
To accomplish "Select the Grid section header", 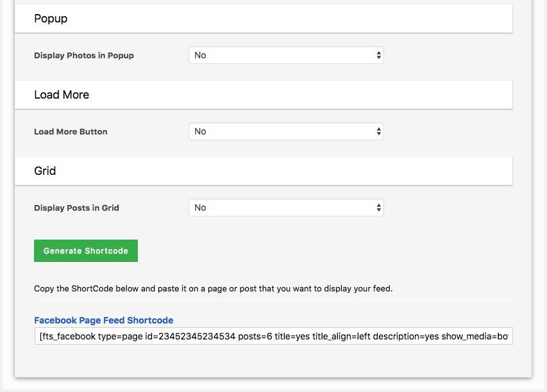I will pyautogui.click(x=264, y=171).
